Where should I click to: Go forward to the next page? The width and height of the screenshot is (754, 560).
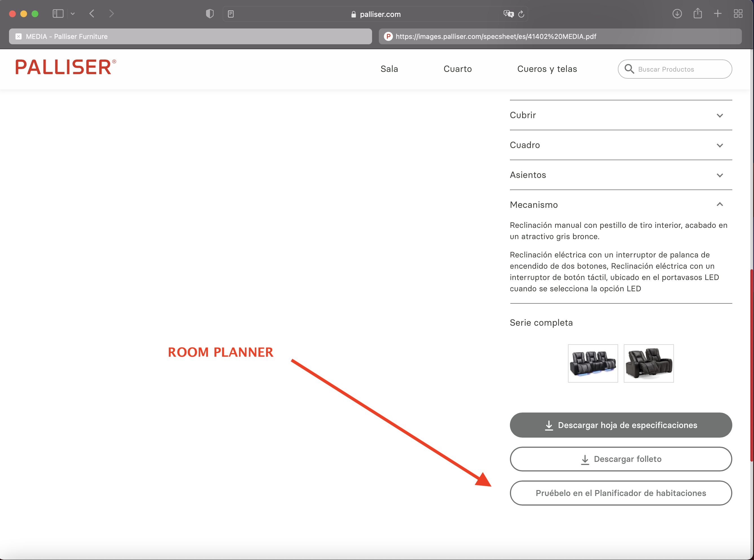click(x=112, y=14)
